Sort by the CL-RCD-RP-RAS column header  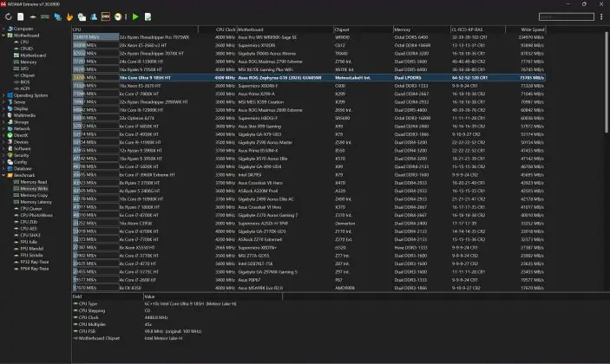tap(478, 29)
